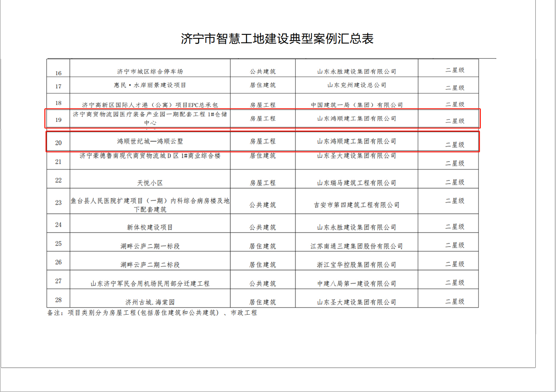The image size is (556, 392).
Task: Select 山东济宁军民合用机场民用部分迁建工程 cell
Action: click(150, 284)
